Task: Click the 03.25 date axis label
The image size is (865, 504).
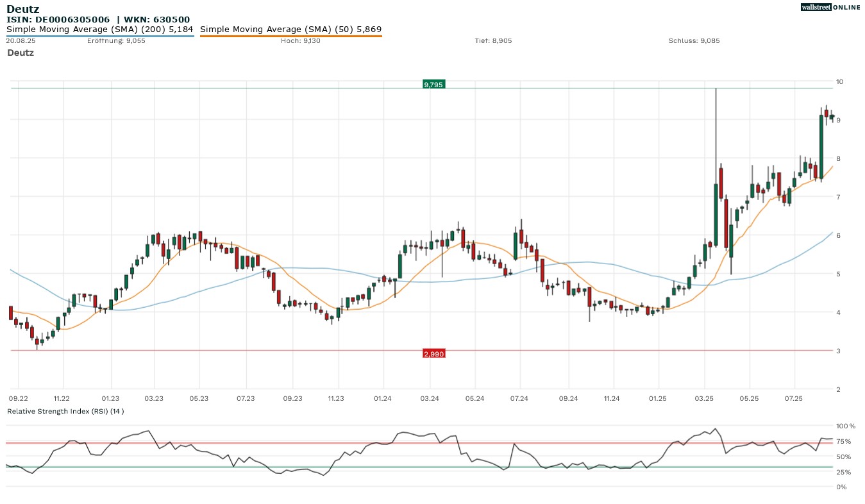Action: pyautogui.click(x=704, y=399)
